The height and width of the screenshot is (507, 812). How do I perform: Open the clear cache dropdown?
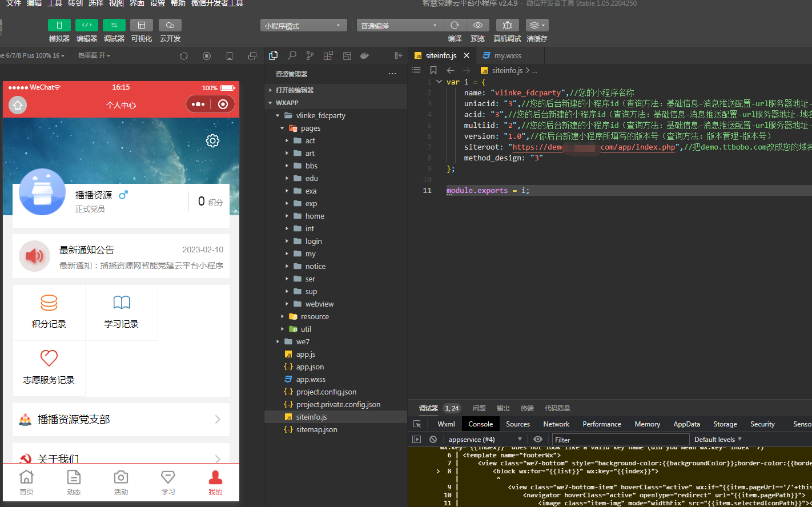pos(537,25)
